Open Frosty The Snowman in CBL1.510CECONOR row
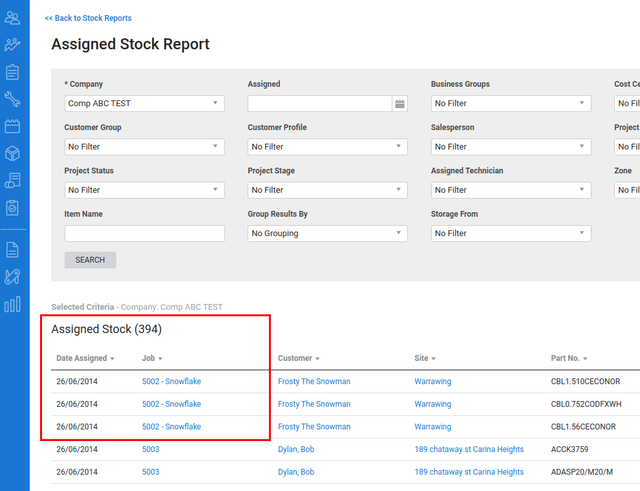The height and width of the screenshot is (491, 640). (314, 381)
